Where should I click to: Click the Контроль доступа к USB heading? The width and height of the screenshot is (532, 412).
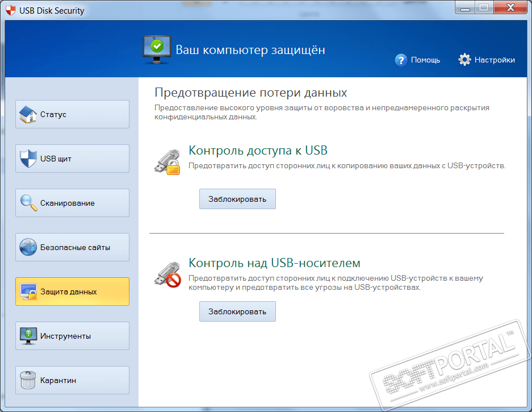(258, 151)
